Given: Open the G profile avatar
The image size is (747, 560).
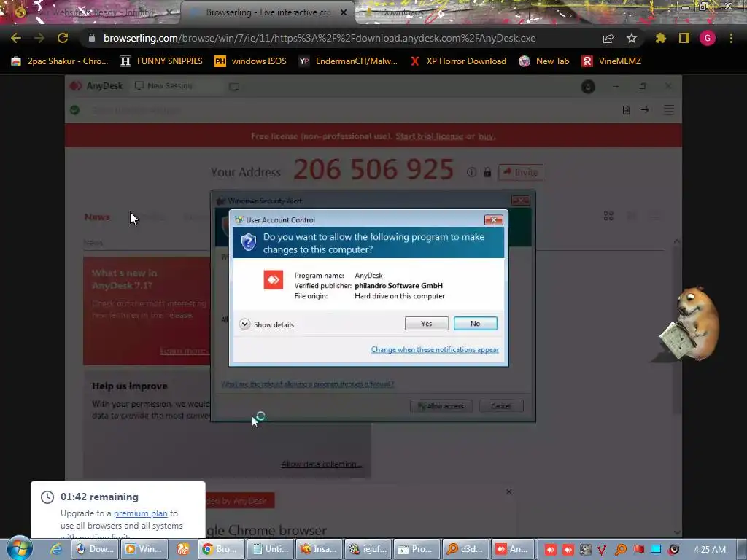Looking at the screenshot, I should pyautogui.click(x=708, y=38).
